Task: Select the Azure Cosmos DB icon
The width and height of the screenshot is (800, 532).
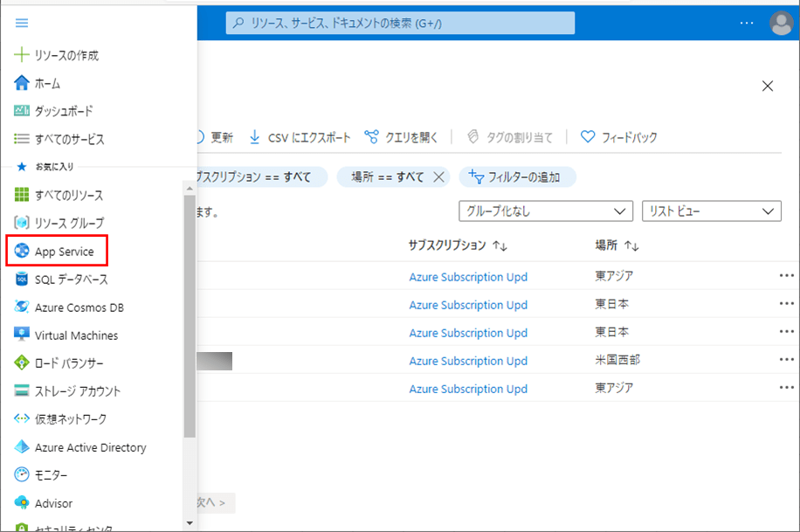Action: click(22, 307)
